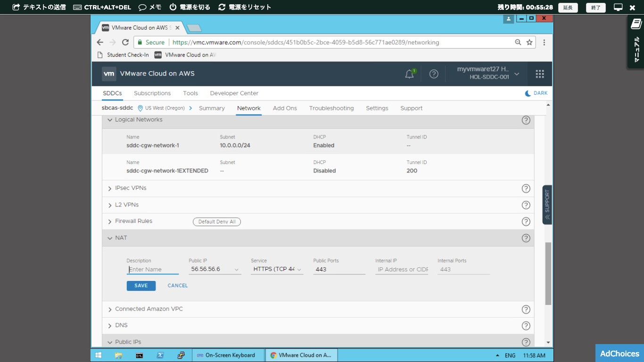Open Command Prompt from the taskbar

pos(139,355)
